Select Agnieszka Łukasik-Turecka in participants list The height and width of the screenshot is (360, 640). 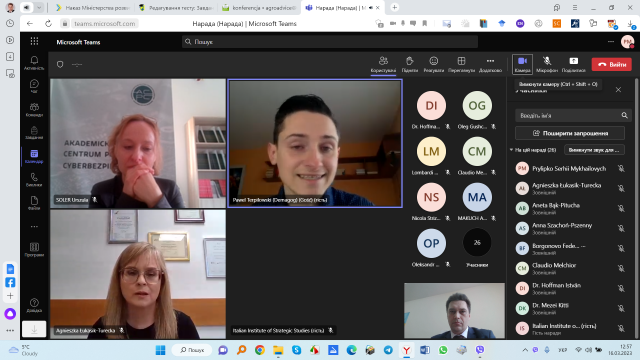[570, 188]
